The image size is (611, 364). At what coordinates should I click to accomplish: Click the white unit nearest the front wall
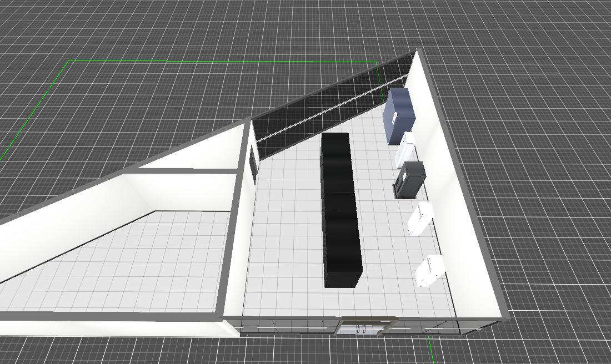coord(429,271)
